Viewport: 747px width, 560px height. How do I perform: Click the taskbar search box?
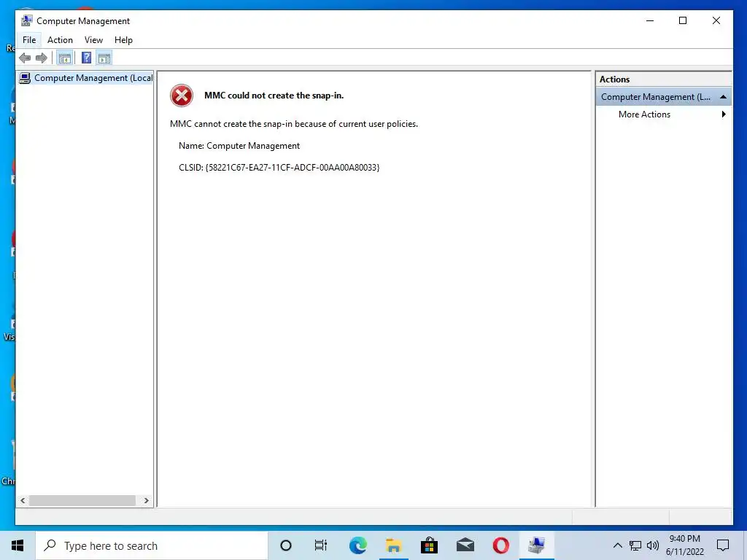(x=152, y=545)
